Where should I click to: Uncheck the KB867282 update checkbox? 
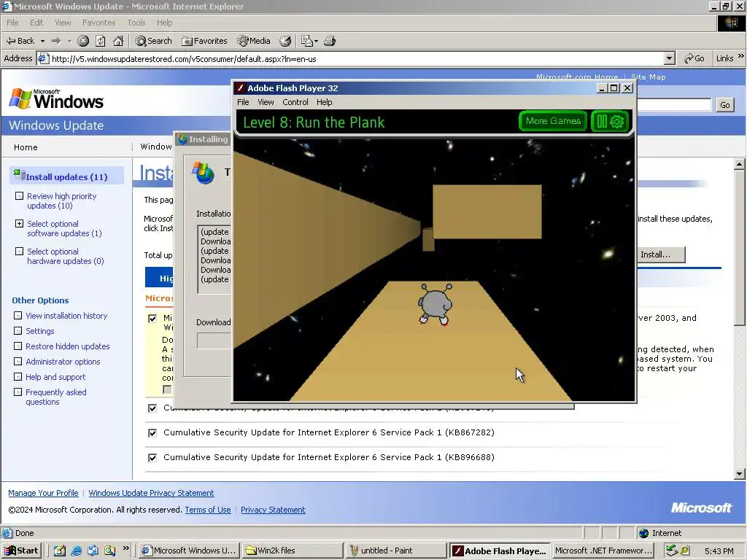(x=152, y=433)
